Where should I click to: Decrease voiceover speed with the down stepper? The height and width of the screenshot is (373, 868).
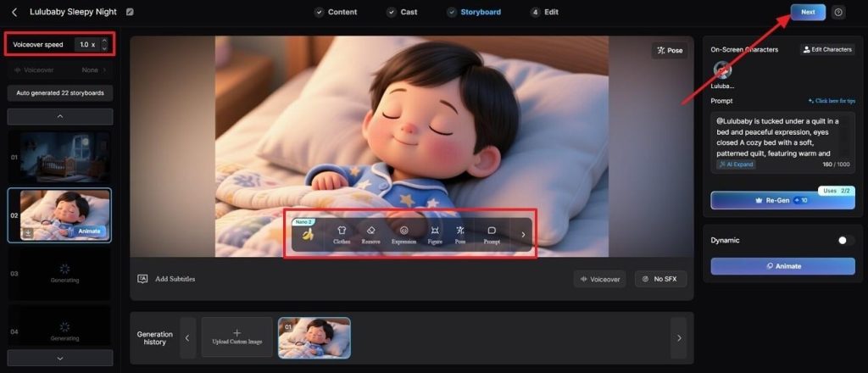tap(104, 48)
